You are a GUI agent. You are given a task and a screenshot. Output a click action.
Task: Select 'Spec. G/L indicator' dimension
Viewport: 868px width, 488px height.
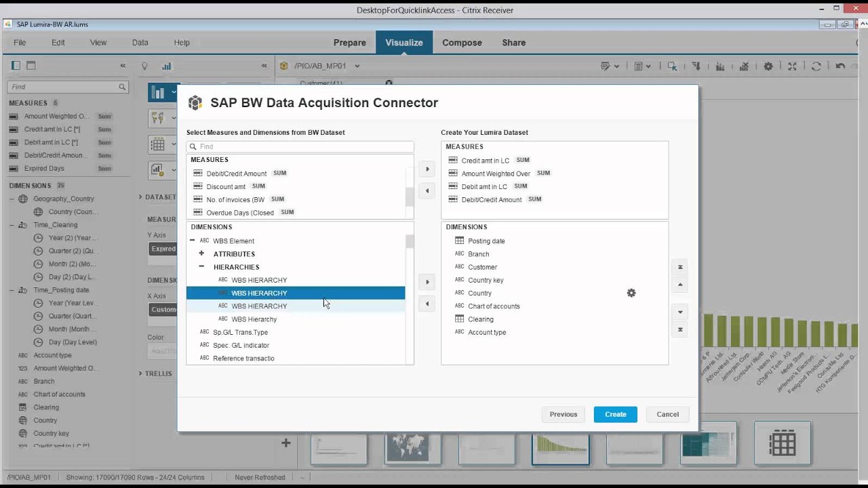(x=241, y=345)
